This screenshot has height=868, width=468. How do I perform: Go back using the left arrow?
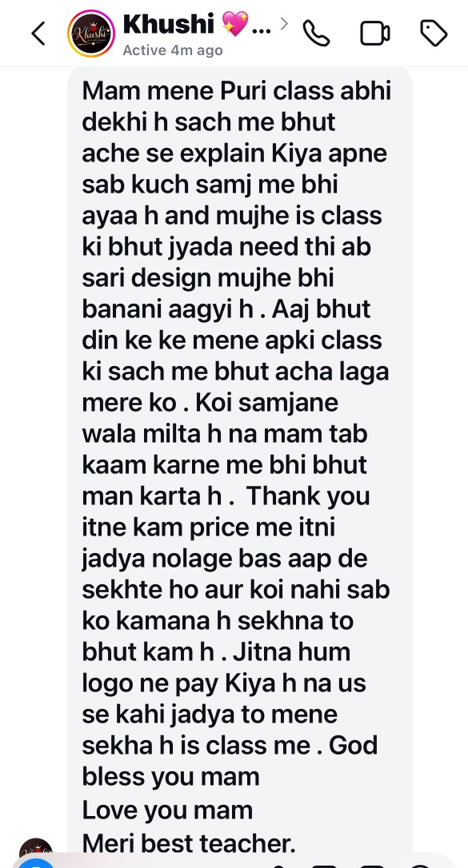(38, 34)
